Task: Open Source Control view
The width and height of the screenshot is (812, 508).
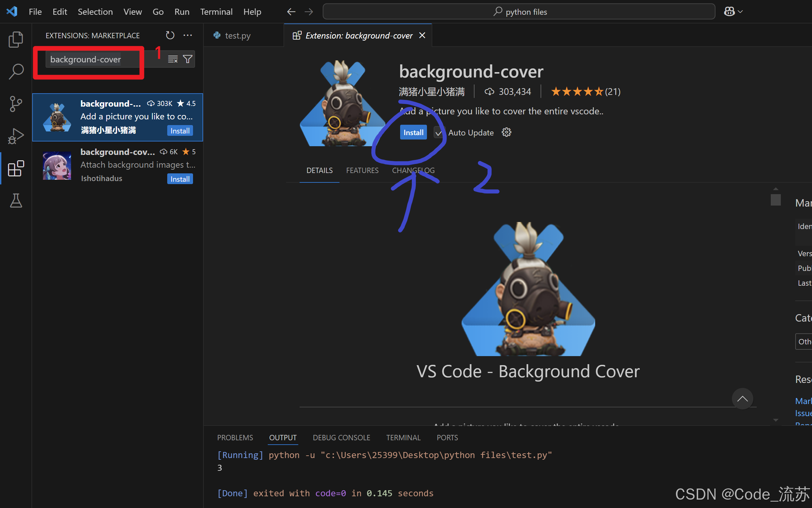Action: tap(16, 104)
